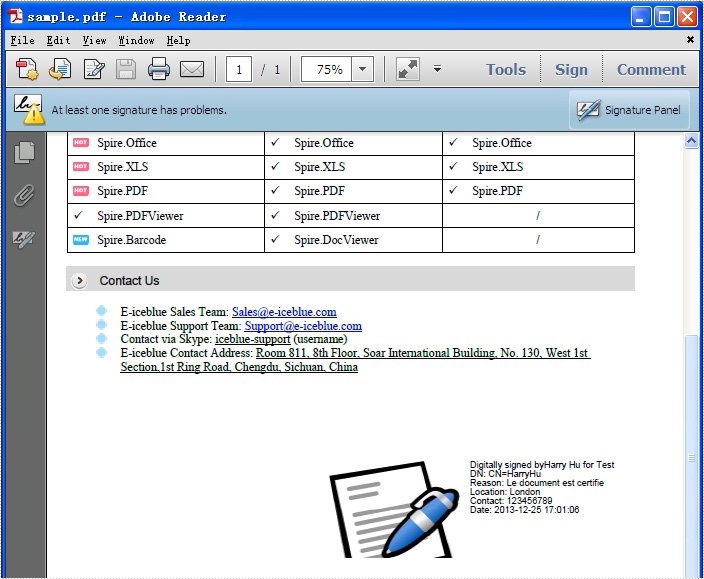This screenshot has height=579, width=704.
Task: Maximize the Adobe Reader window
Action: click(664, 17)
